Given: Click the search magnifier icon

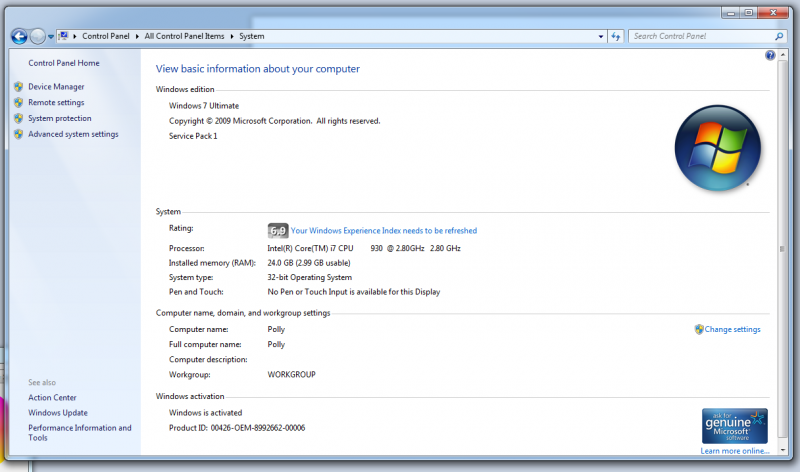Looking at the screenshot, I should tap(780, 36).
